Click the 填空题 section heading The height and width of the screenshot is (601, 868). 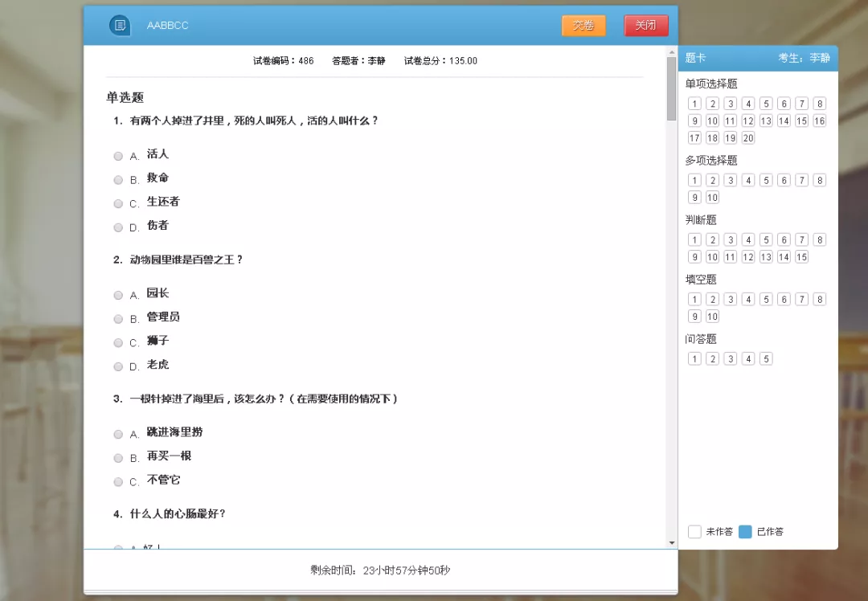pos(701,280)
